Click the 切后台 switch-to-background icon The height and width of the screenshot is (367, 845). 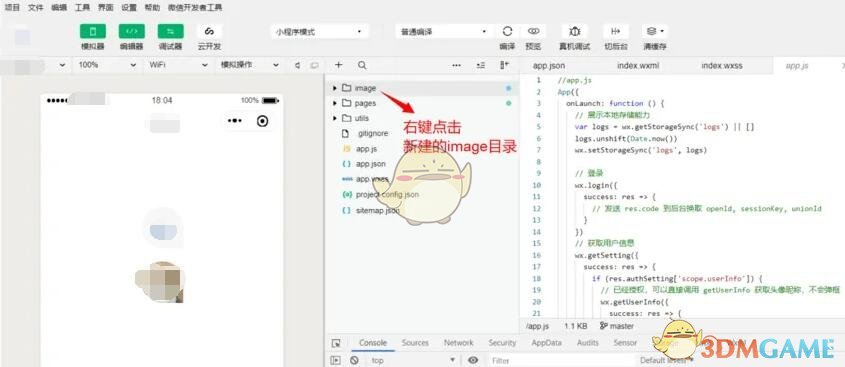pos(615,31)
